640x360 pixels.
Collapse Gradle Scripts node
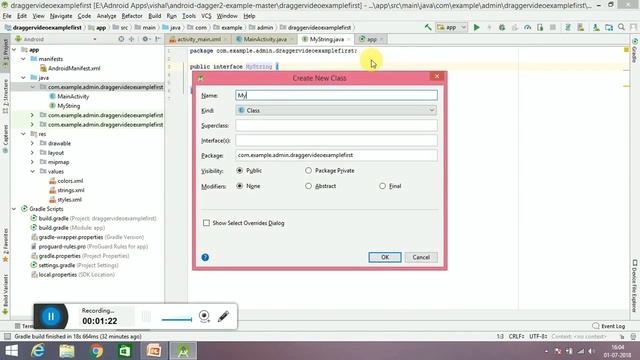pos(14,209)
